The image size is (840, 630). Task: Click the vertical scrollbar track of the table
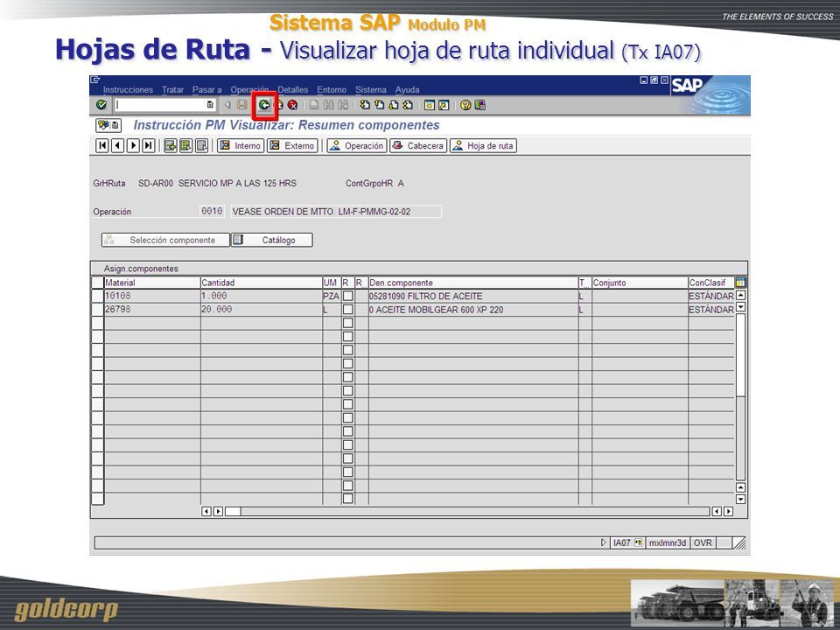coord(741,396)
